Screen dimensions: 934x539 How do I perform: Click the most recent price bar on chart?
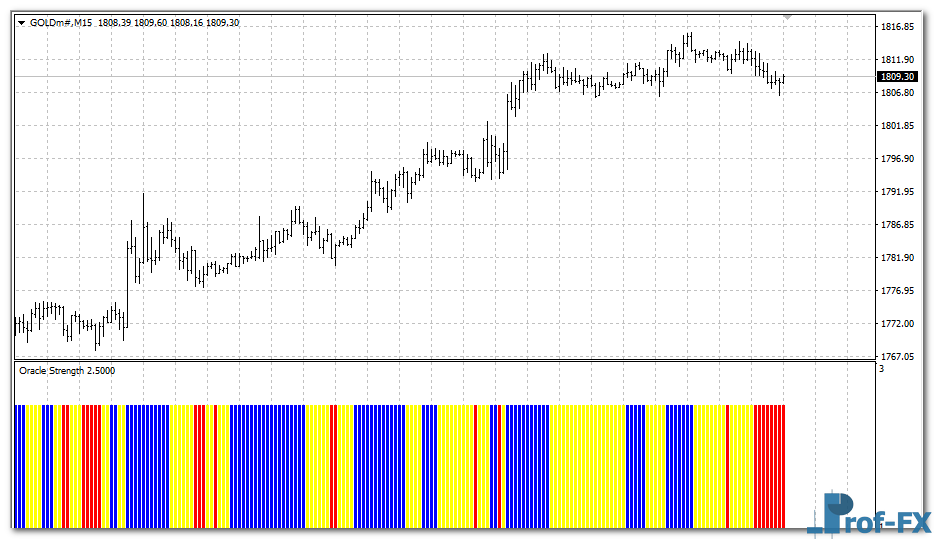click(x=784, y=79)
